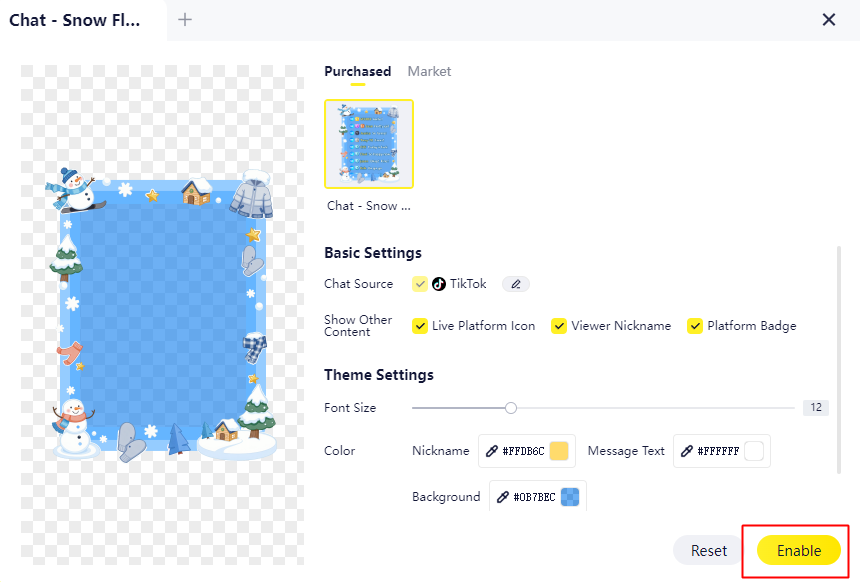Toggle the Viewer Nickname checkbox
The image size is (860, 582).
[x=559, y=326]
